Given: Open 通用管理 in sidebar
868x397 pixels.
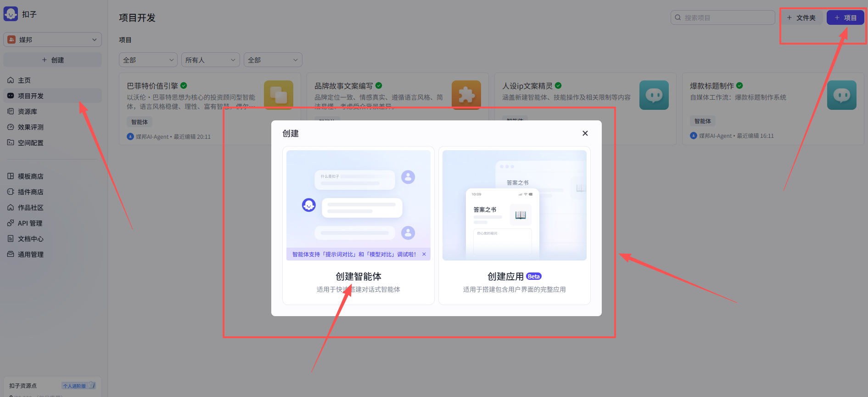Looking at the screenshot, I should click(52, 254).
